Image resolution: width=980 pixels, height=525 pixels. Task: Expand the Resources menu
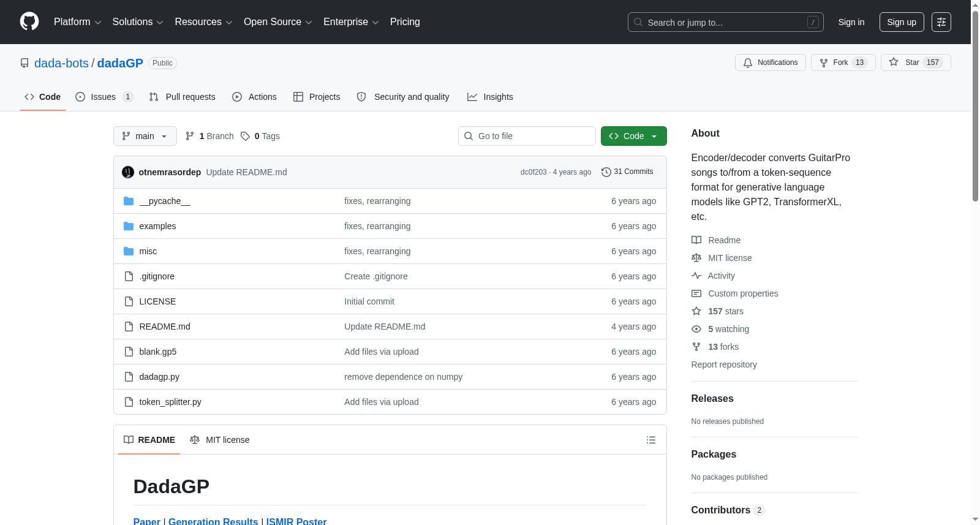coord(203,22)
